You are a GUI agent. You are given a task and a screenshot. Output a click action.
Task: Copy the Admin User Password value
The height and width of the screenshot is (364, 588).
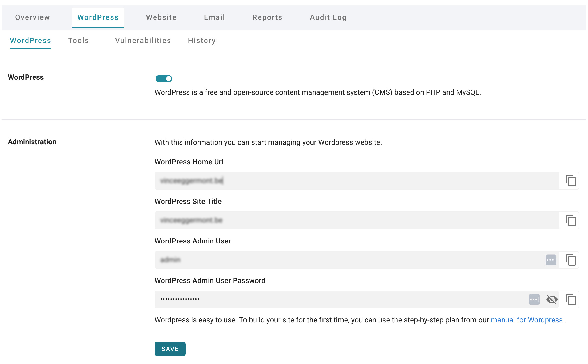coord(571,299)
